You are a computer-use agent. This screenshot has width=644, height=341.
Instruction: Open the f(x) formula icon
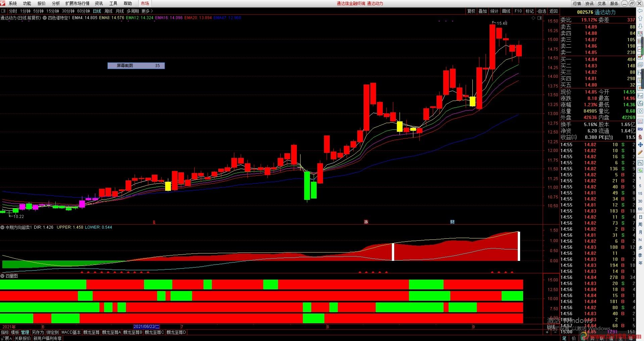tap(640, 104)
